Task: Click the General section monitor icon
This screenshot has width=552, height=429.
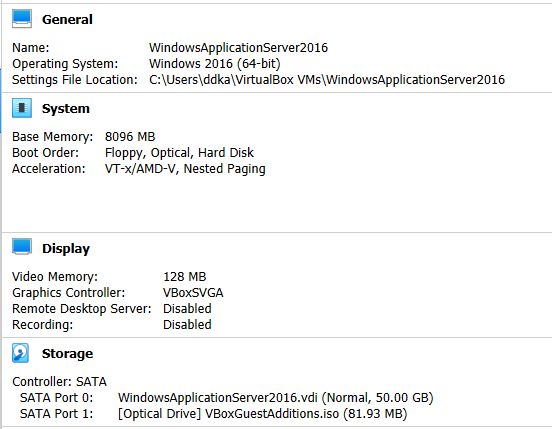Action: 22,19
